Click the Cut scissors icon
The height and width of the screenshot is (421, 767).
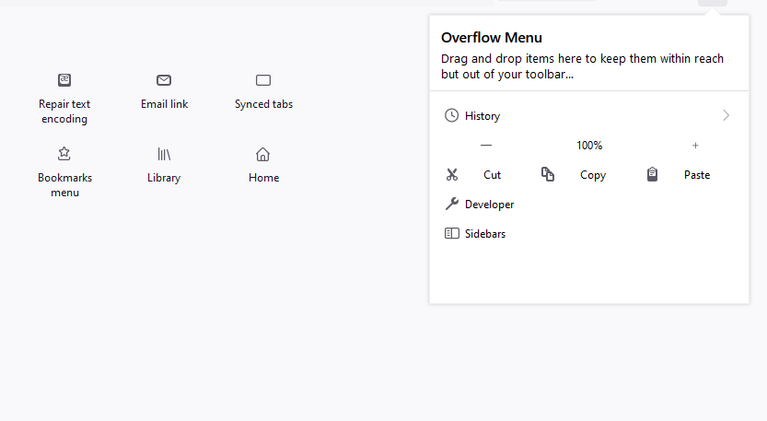(x=452, y=175)
